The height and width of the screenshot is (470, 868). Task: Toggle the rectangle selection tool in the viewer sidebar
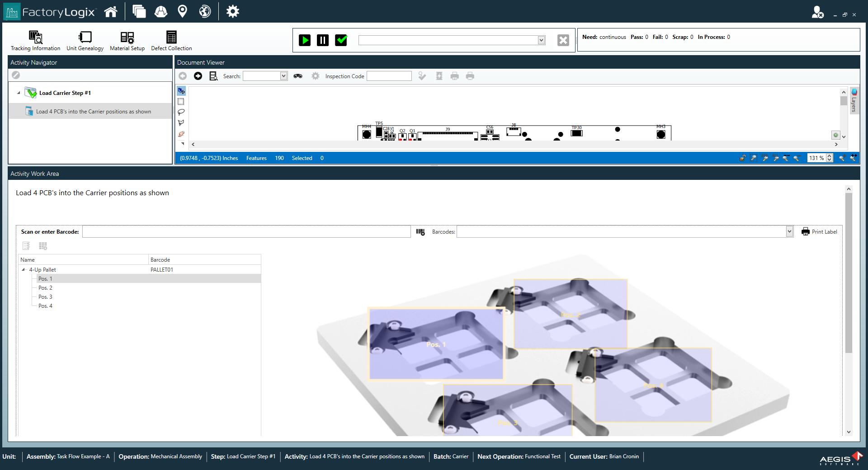click(x=181, y=101)
